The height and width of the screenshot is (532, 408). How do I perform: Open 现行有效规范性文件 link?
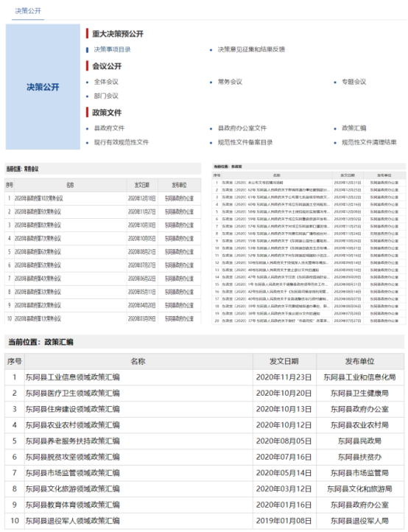tap(122, 142)
